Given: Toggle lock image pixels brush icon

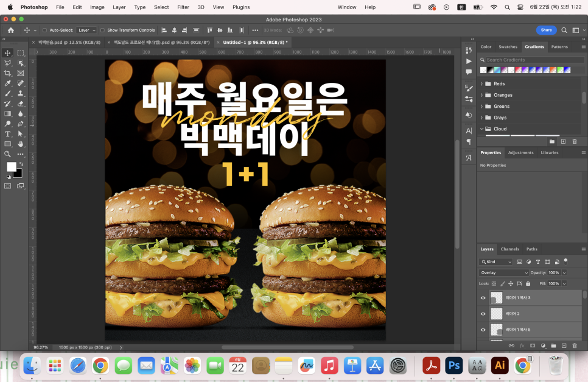Looking at the screenshot, I should 503,284.
